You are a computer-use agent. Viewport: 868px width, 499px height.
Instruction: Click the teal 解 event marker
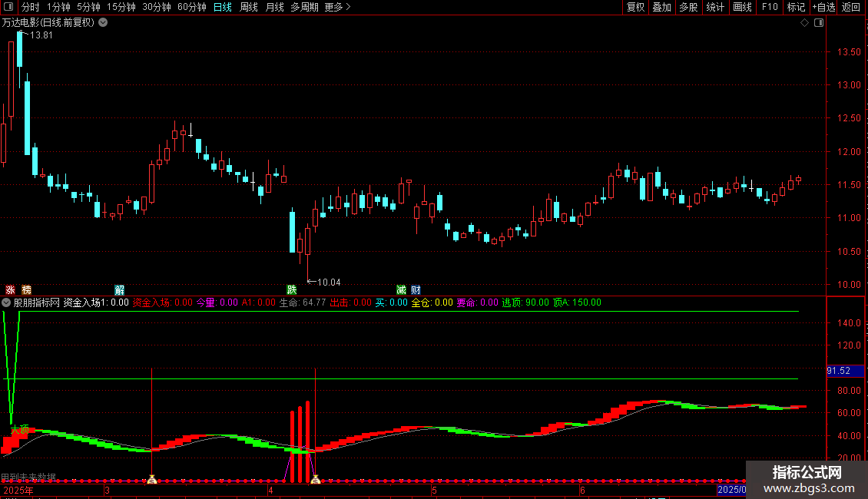tap(120, 290)
